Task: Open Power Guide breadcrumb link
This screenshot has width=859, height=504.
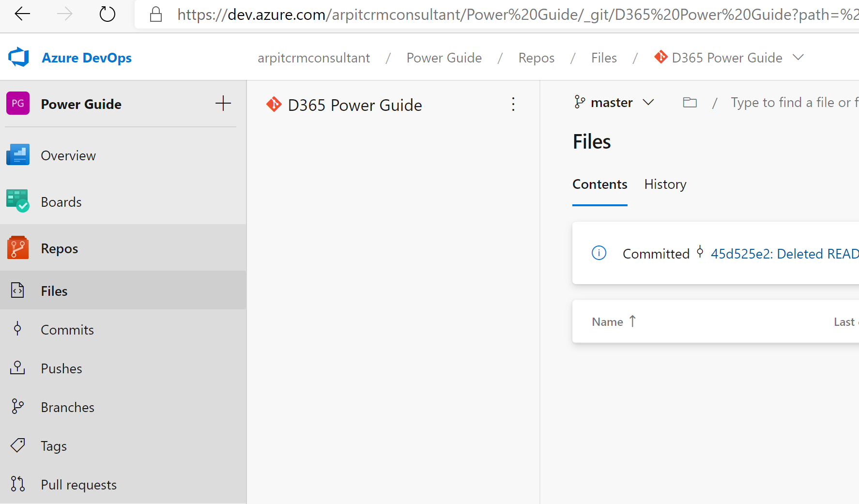Action: point(444,58)
